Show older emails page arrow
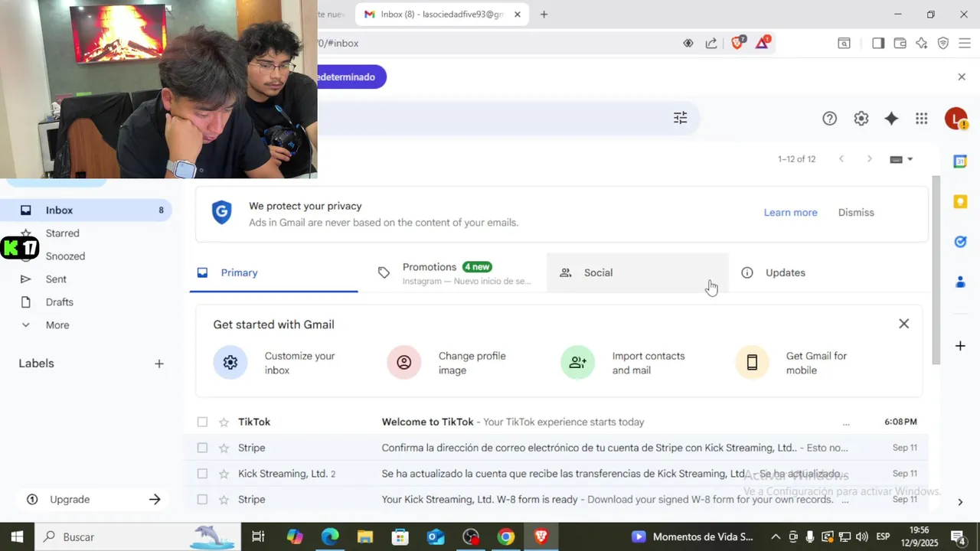The width and height of the screenshot is (980, 551). pyautogui.click(x=869, y=159)
